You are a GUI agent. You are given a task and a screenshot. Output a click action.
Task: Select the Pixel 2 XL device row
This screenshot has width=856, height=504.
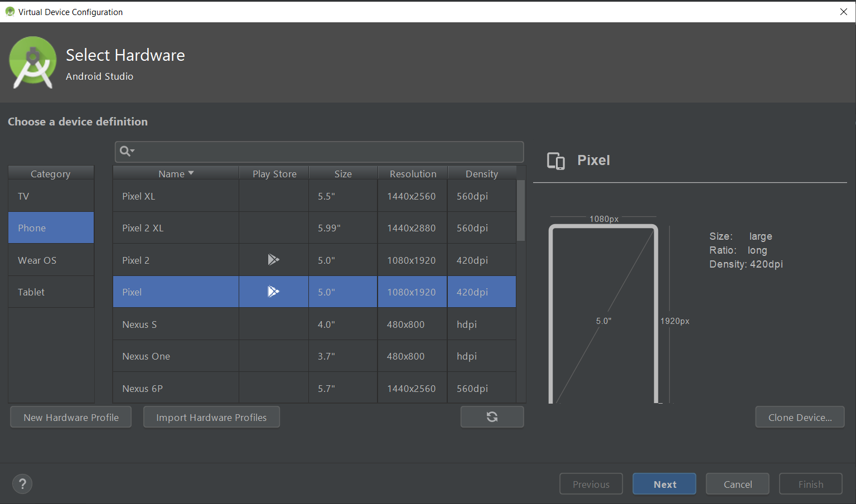315,228
